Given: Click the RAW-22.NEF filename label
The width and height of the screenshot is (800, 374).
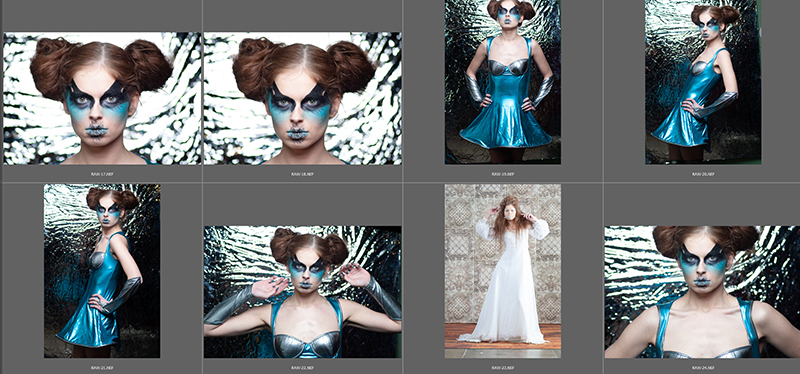Looking at the screenshot, I should 303,367.
